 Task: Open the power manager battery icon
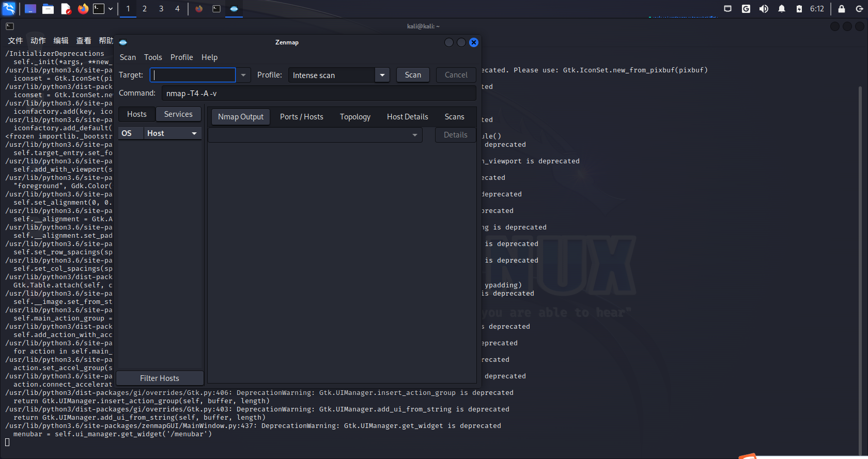pos(799,9)
